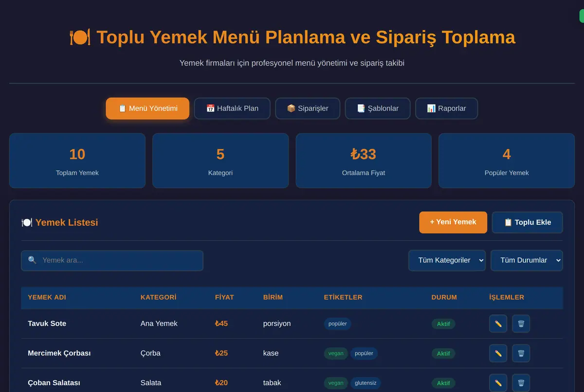Click the Aktif badge for Tavuk Sote

(x=443, y=324)
